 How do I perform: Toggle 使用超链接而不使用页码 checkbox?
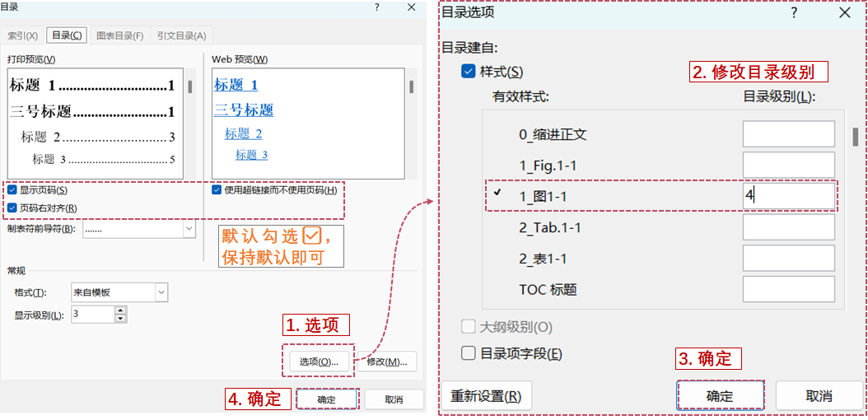(x=217, y=190)
